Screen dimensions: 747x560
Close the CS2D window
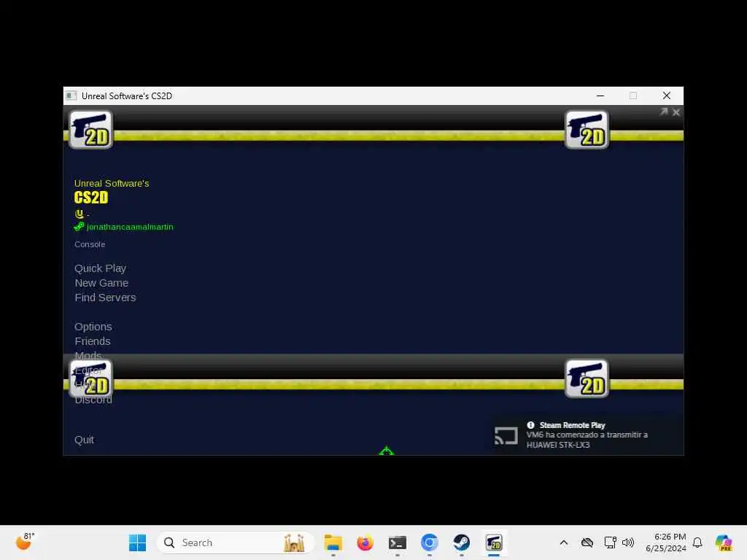tap(667, 96)
